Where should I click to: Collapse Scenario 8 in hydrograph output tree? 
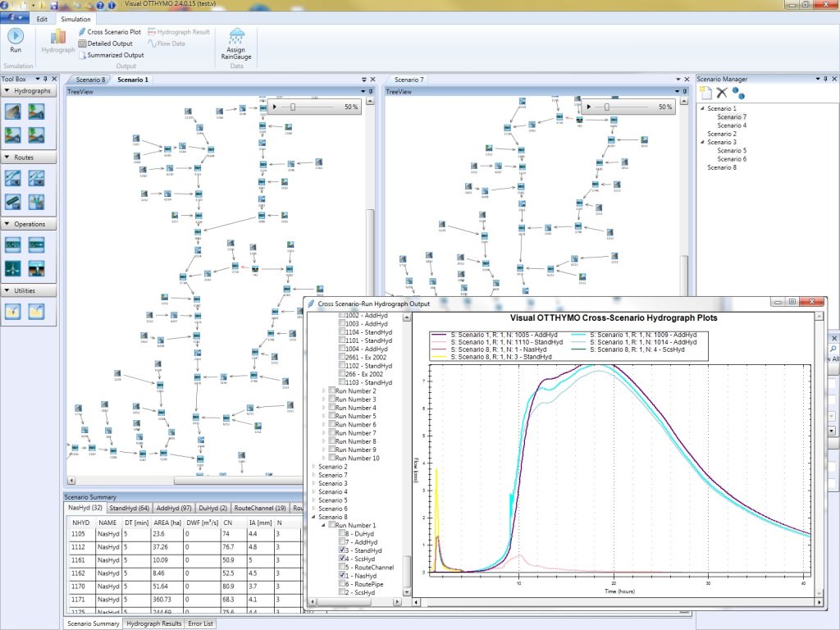tap(314, 517)
